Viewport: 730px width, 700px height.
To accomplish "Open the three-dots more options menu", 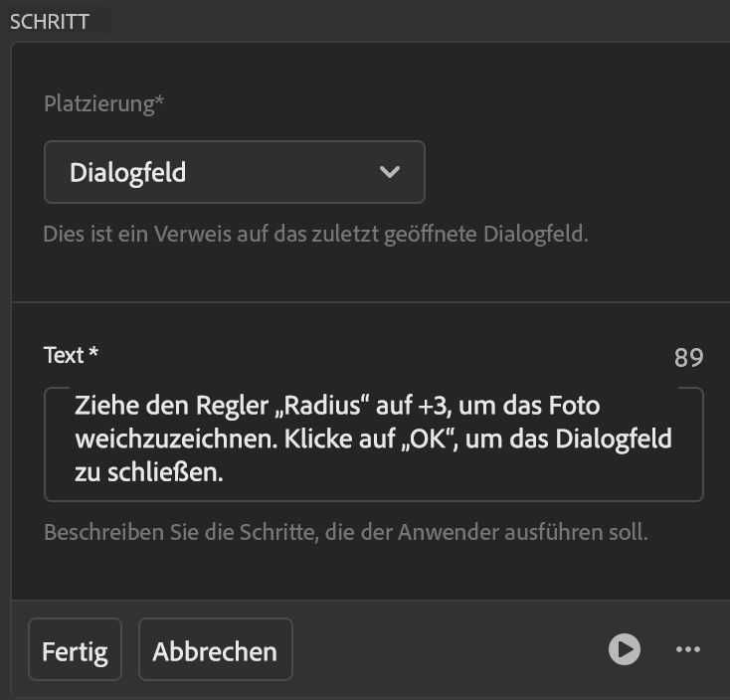I will pos(688,649).
